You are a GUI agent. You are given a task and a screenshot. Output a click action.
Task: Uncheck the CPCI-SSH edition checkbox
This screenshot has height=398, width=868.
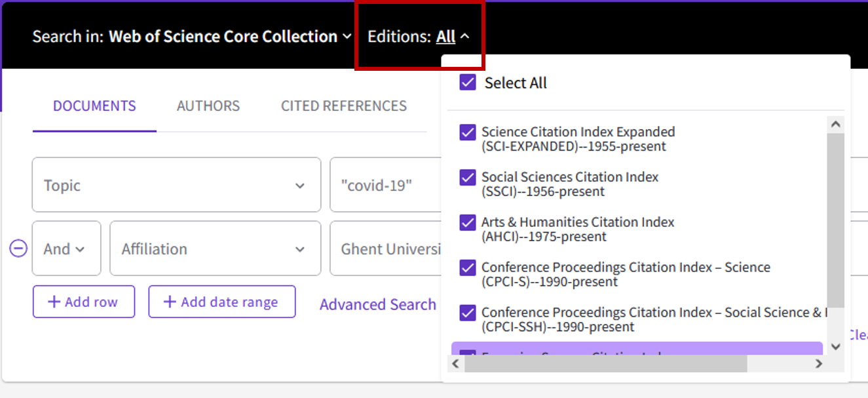click(x=468, y=313)
